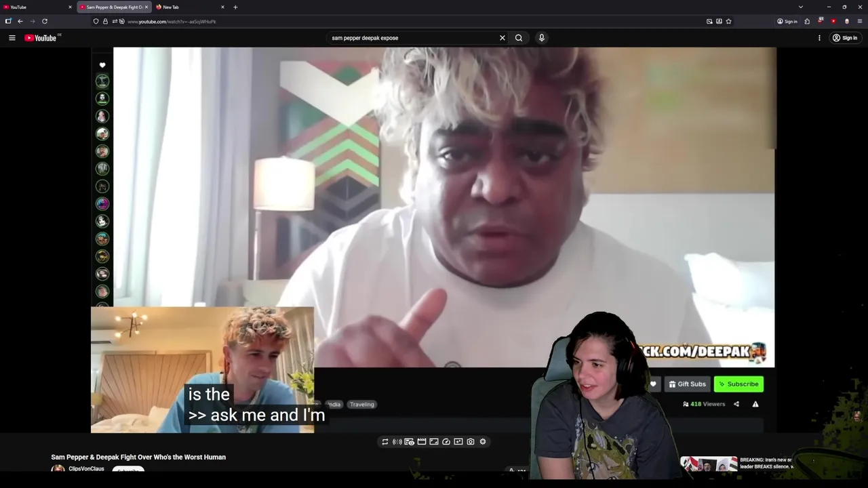Image resolution: width=868 pixels, height=488 pixels.
Task: Toggle cinema mode film icon
Action: click(x=422, y=442)
